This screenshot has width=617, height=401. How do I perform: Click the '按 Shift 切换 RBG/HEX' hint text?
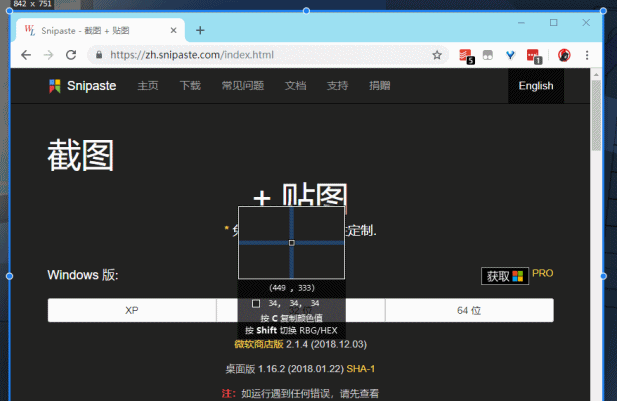pyautogui.click(x=291, y=330)
